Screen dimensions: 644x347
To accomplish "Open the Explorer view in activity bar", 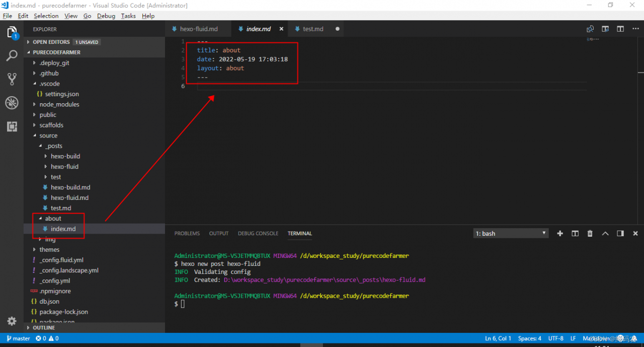I will coord(12,33).
